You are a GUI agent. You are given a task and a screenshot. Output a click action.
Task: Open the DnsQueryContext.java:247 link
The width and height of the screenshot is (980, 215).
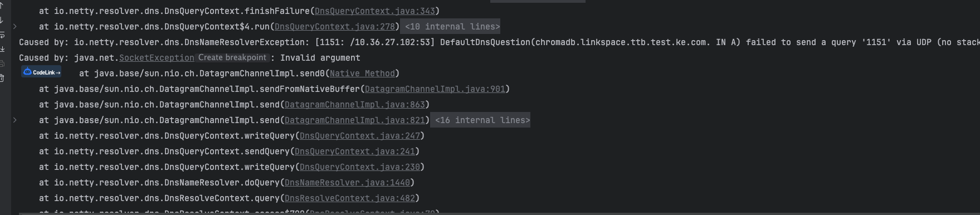[359, 136]
